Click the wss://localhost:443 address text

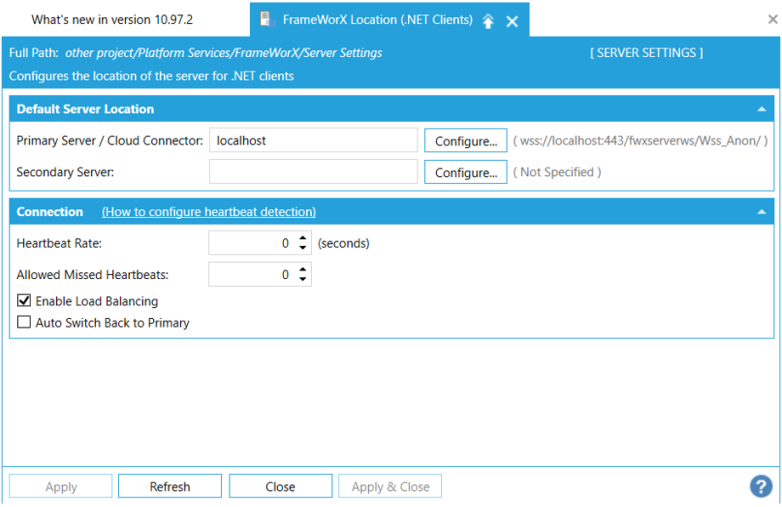pos(640,141)
